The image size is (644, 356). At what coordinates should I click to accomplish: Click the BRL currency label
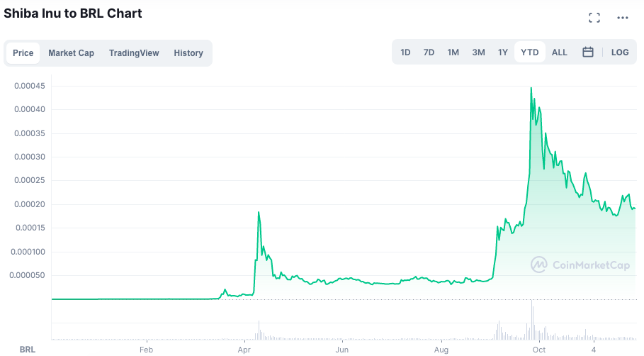click(28, 350)
